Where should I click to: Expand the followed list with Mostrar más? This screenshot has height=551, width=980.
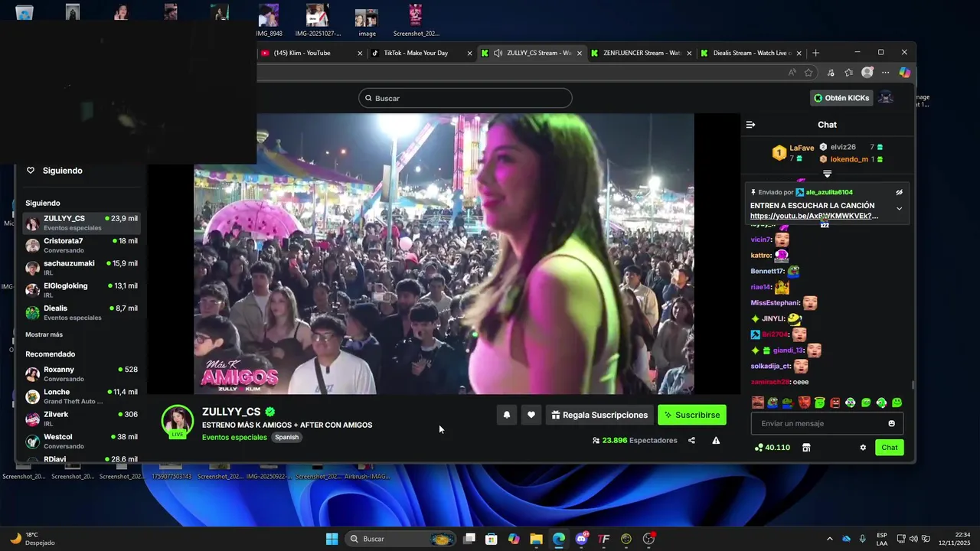[x=44, y=334]
